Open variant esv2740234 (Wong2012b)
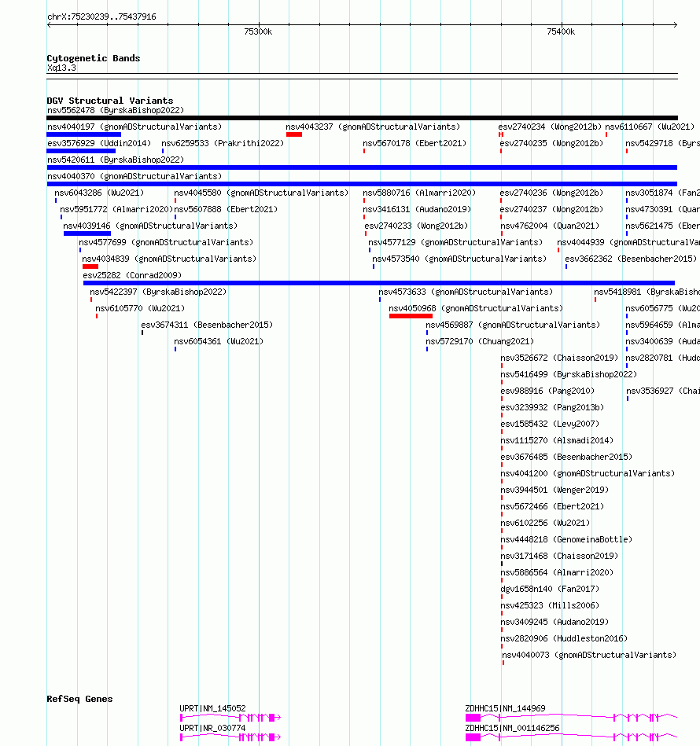 tap(550, 127)
